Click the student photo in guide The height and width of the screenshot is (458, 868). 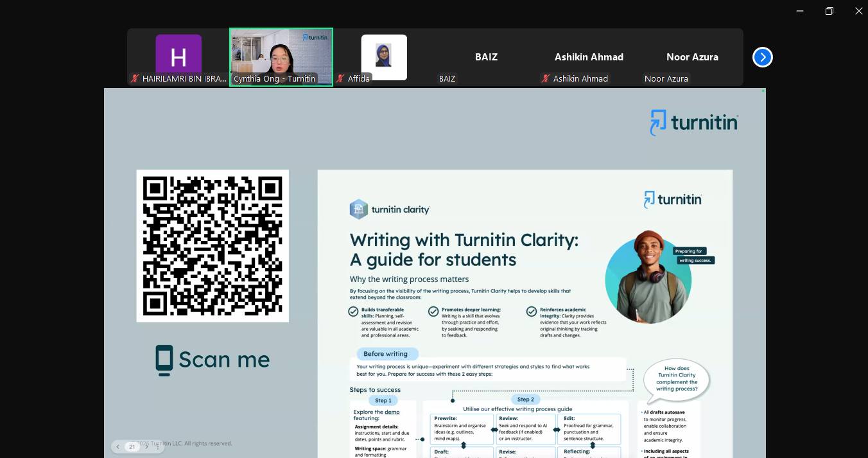click(648, 277)
